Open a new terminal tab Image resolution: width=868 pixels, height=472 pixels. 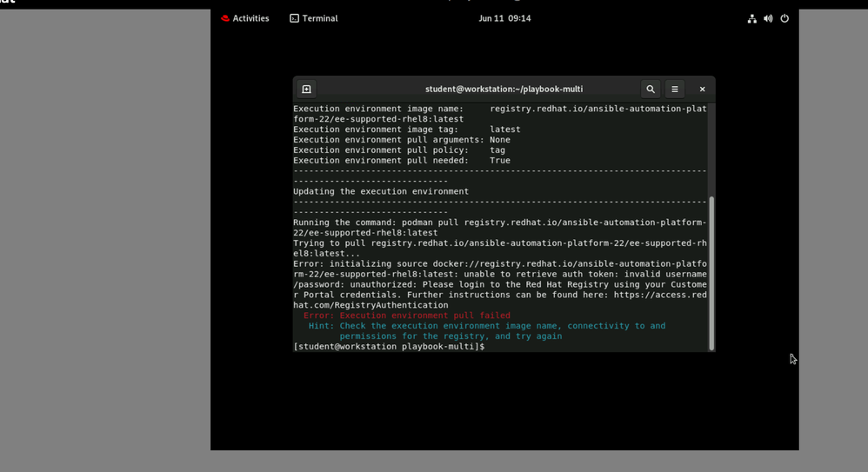(x=306, y=90)
